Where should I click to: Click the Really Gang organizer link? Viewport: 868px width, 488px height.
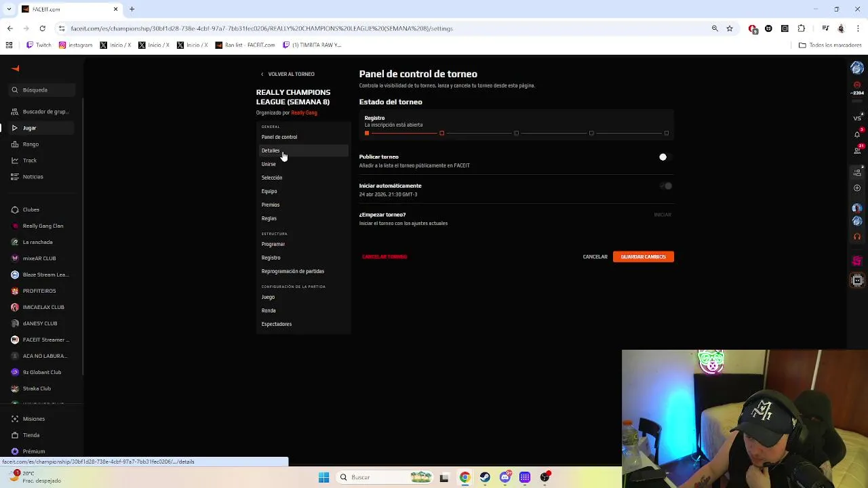click(304, 113)
